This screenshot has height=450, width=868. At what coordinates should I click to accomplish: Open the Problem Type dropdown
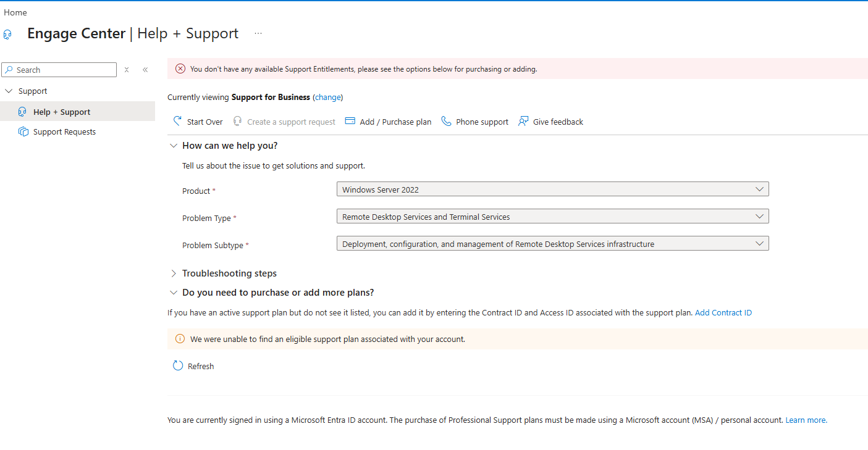pyautogui.click(x=553, y=217)
